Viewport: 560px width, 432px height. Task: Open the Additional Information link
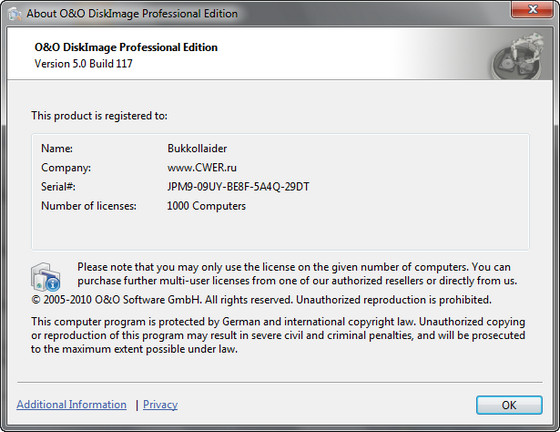click(71, 405)
